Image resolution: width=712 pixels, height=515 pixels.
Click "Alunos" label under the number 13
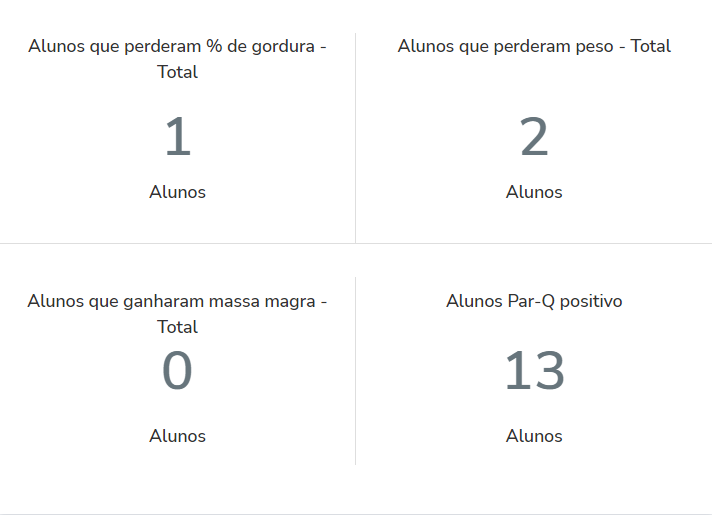point(534,436)
